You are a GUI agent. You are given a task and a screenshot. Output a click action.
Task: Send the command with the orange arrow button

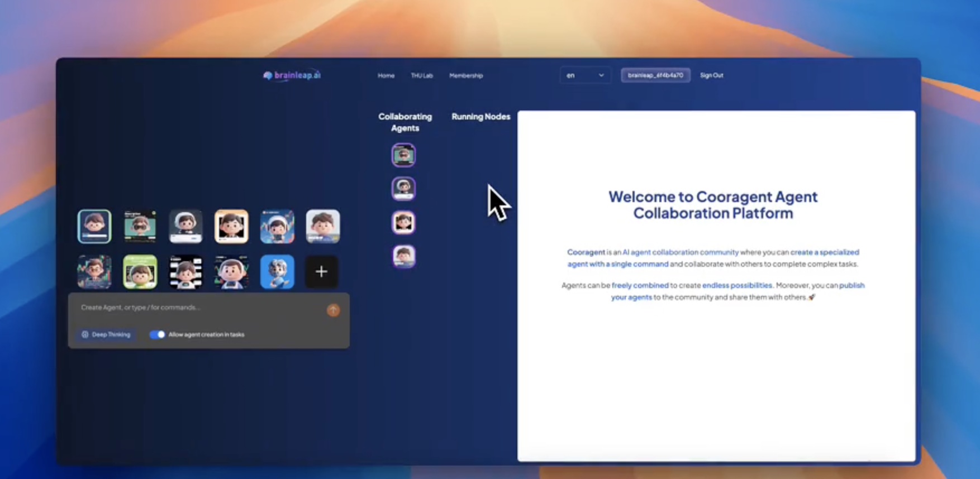point(333,310)
